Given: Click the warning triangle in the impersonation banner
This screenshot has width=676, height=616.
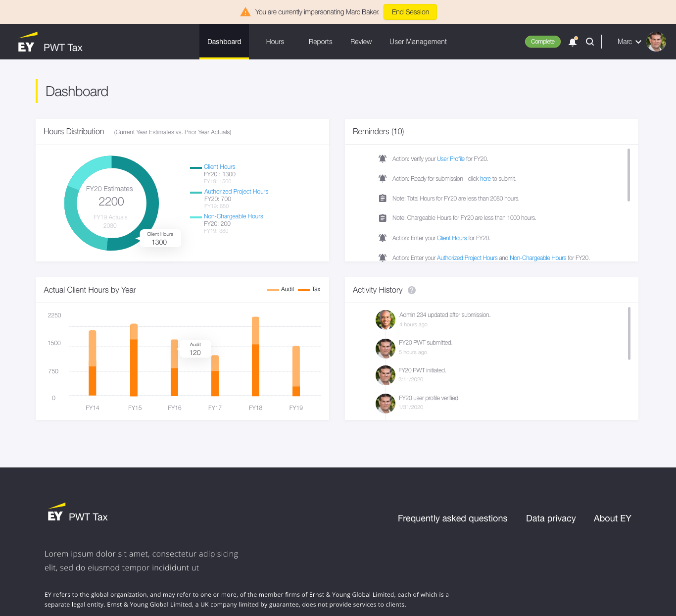Looking at the screenshot, I should pyautogui.click(x=245, y=12).
